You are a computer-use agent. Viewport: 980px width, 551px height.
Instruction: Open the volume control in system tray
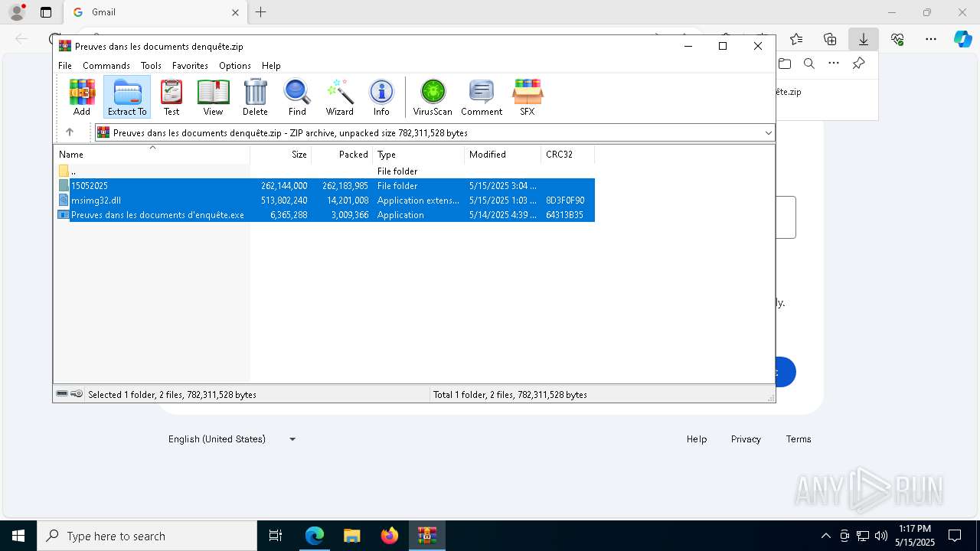(x=881, y=536)
